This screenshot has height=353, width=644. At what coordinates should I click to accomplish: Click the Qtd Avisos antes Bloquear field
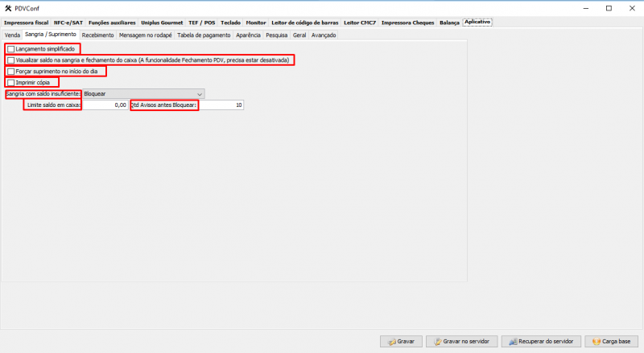click(221, 105)
